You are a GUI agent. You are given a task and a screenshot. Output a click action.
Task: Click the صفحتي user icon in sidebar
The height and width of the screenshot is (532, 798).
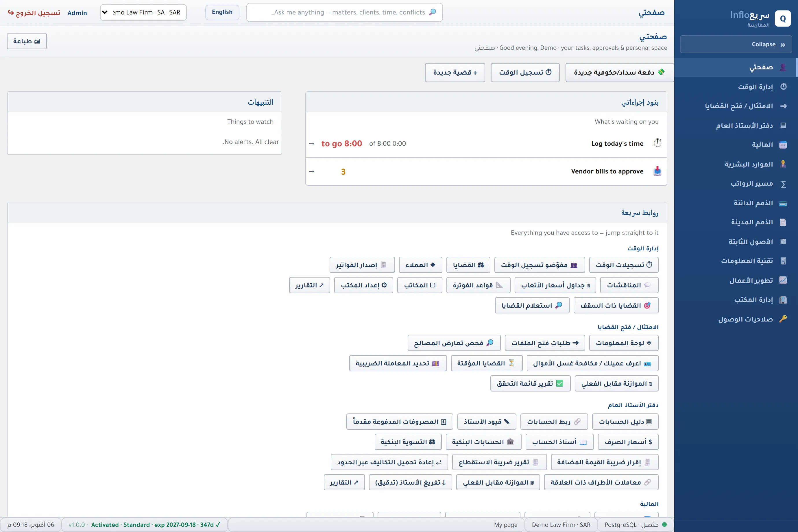(783, 67)
